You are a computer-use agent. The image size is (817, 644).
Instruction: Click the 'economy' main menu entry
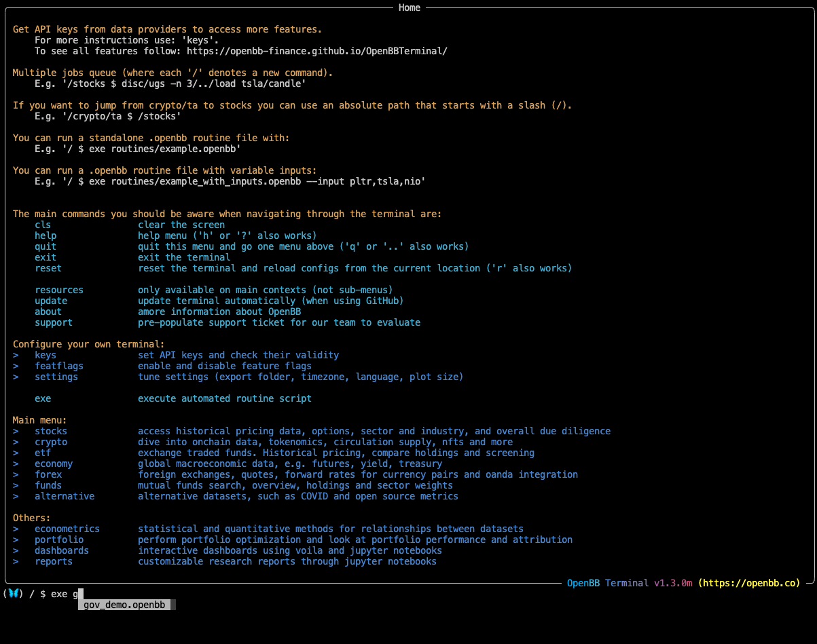(54, 463)
